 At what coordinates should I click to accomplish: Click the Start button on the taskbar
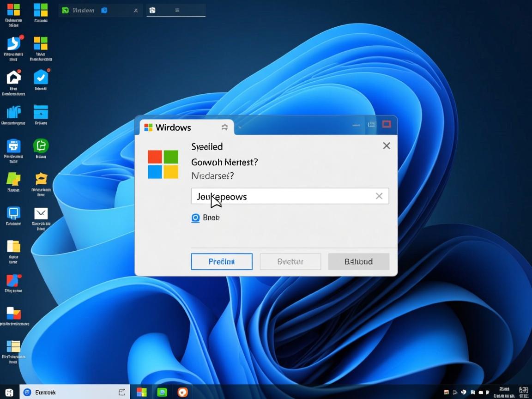tap(9, 393)
